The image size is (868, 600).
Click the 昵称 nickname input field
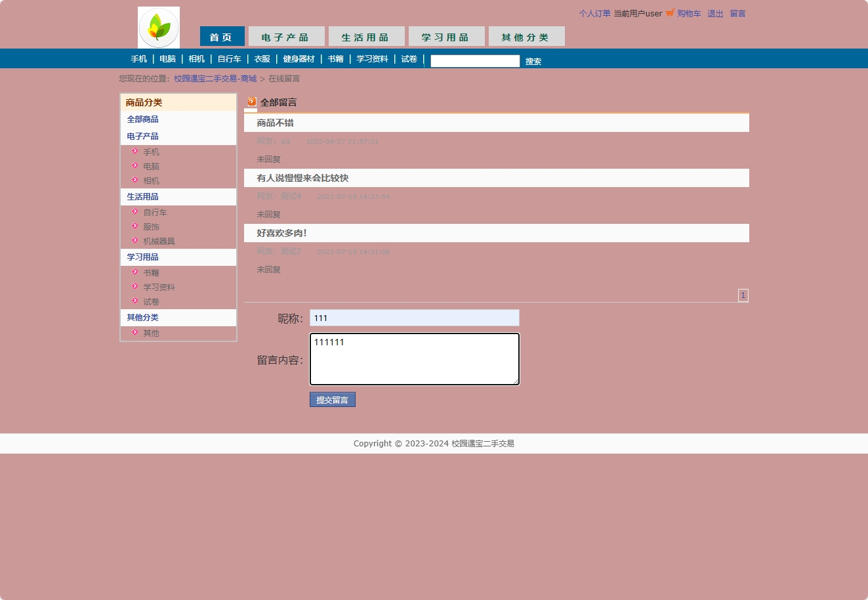click(414, 318)
